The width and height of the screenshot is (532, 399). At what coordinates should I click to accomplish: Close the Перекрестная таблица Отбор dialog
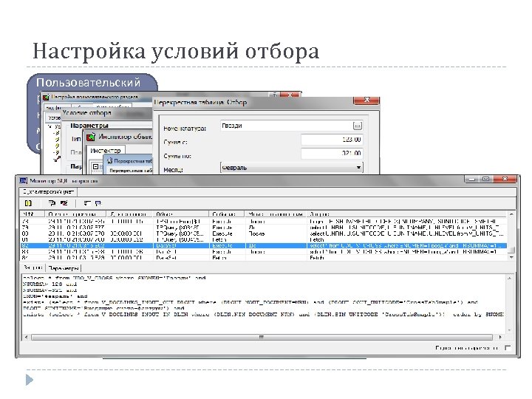tap(366, 100)
